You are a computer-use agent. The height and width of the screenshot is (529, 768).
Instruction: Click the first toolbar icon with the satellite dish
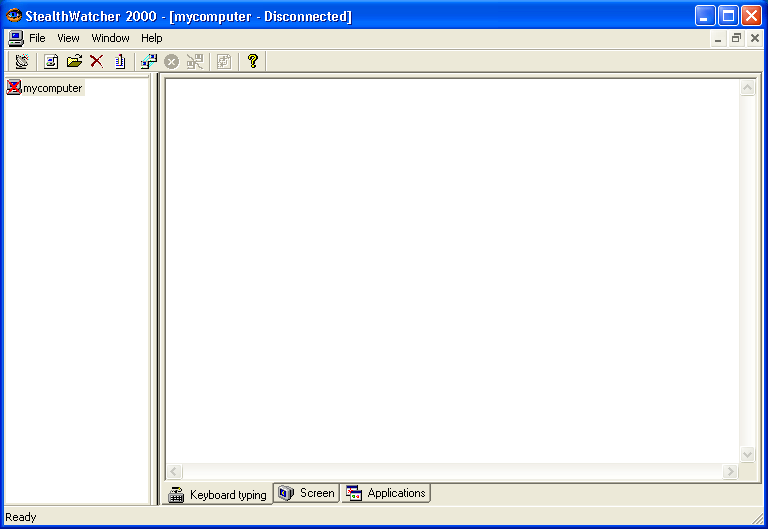pyautogui.click(x=22, y=62)
